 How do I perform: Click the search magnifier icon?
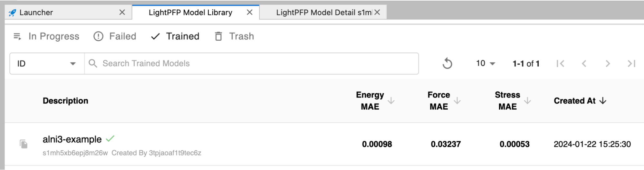[x=93, y=63]
